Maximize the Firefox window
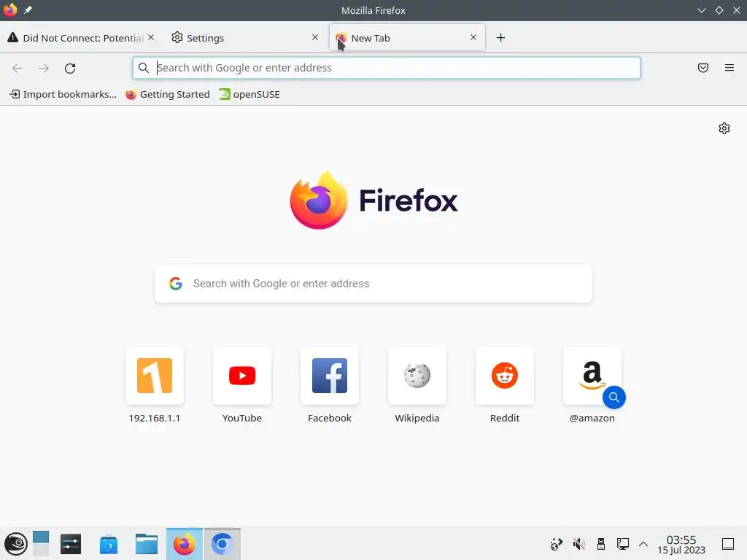The width and height of the screenshot is (747, 560). pyautogui.click(x=719, y=10)
